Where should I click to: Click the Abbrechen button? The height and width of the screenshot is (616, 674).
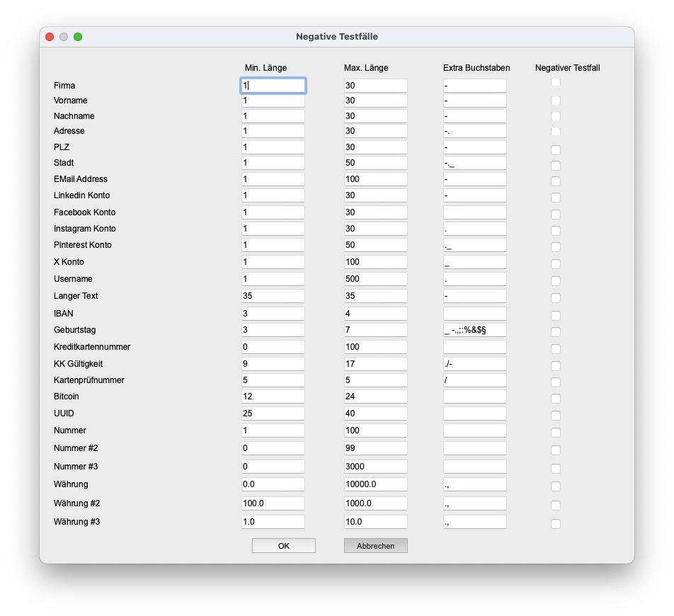376,545
